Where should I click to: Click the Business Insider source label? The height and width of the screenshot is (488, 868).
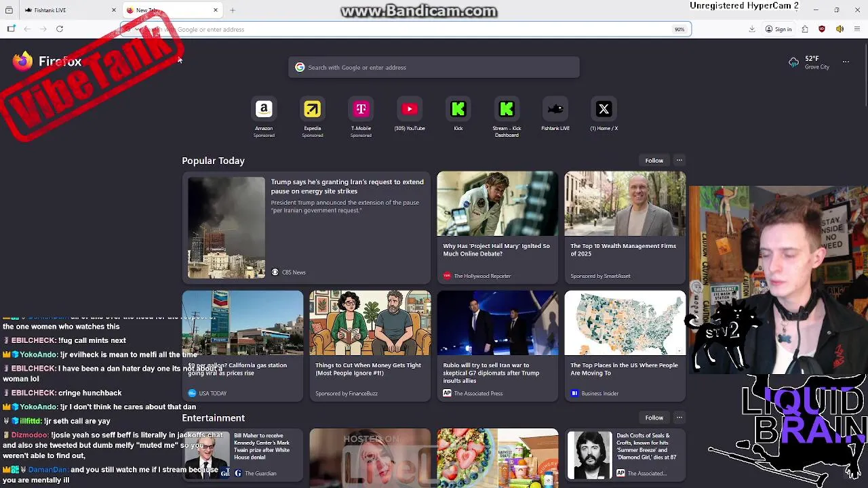[600, 393]
